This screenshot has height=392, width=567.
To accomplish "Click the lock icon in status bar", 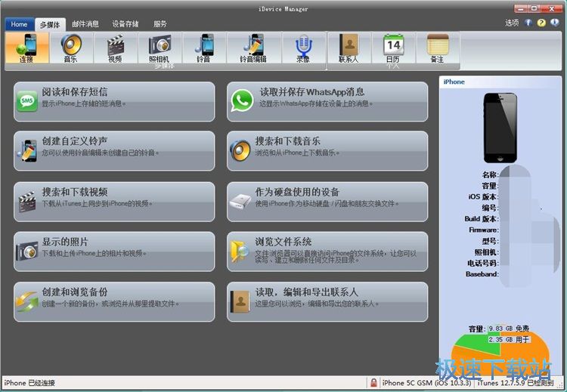I will (373, 383).
